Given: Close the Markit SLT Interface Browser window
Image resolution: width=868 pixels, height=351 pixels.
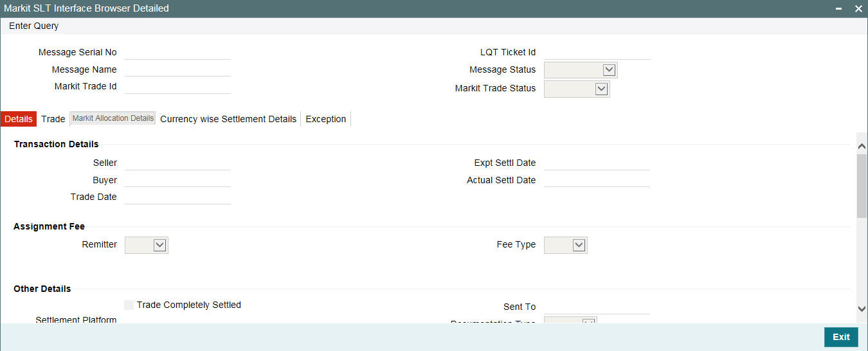Looking at the screenshot, I should click(x=858, y=8).
